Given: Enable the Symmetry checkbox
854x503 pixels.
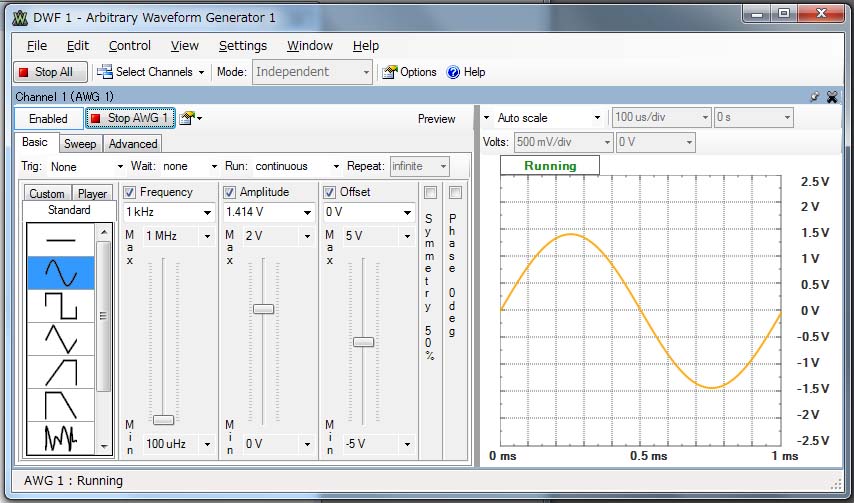Looking at the screenshot, I should tap(430, 192).
